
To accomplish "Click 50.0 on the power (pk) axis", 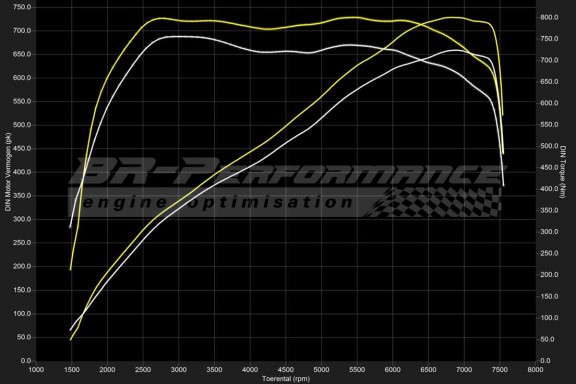I will pyautogui.click(x=24, y=337).
